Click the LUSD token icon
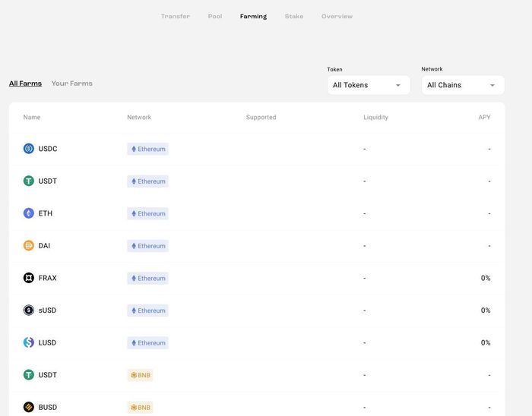Image resolution: width=532 pixels, height=416 pixels. pos(29,342)
